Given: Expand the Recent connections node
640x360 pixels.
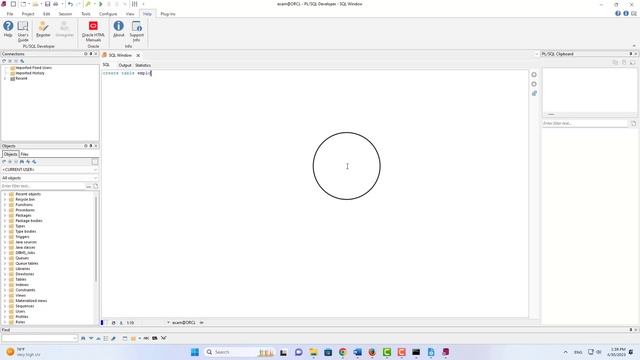Looking at the screenshot, I should tap(5, 78).
